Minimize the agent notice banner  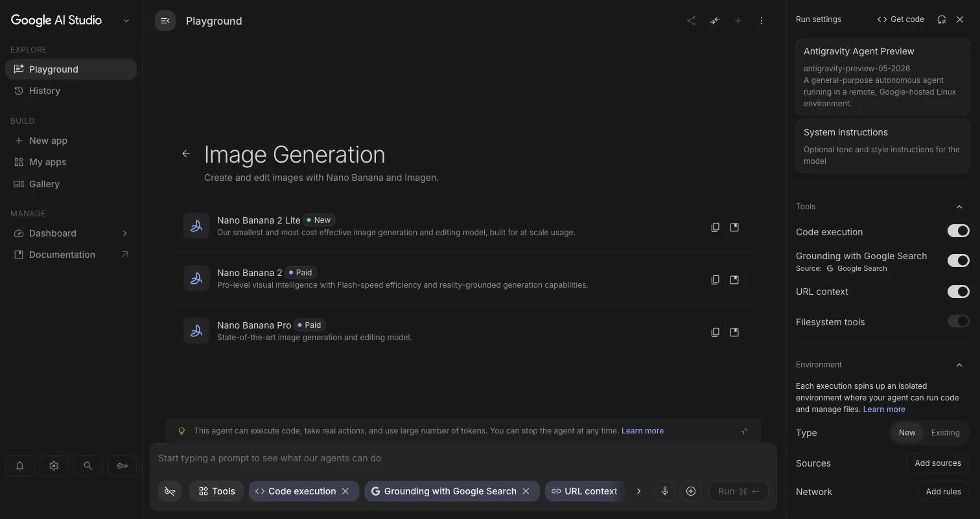pyautogui.click(x=745, y=431)
